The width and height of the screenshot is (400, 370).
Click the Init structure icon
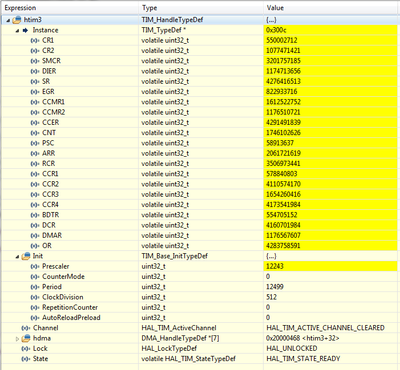tap(26, 256)
